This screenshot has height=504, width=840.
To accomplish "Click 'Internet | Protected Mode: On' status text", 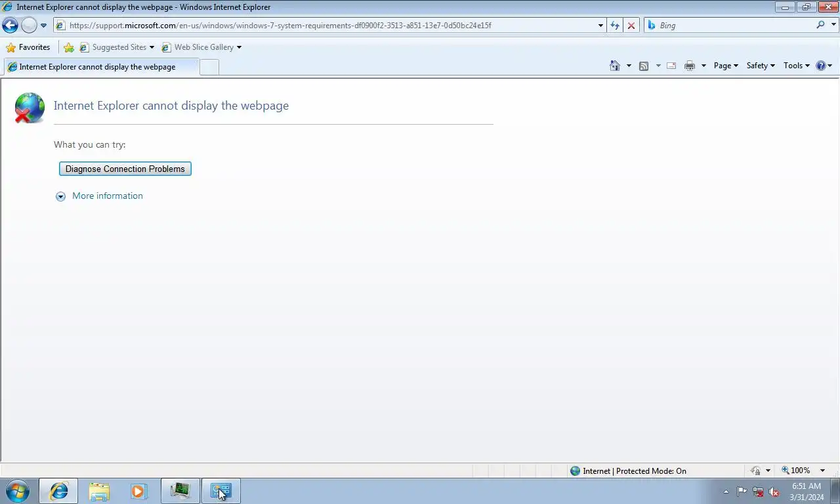I will click(x=635, y=471).
